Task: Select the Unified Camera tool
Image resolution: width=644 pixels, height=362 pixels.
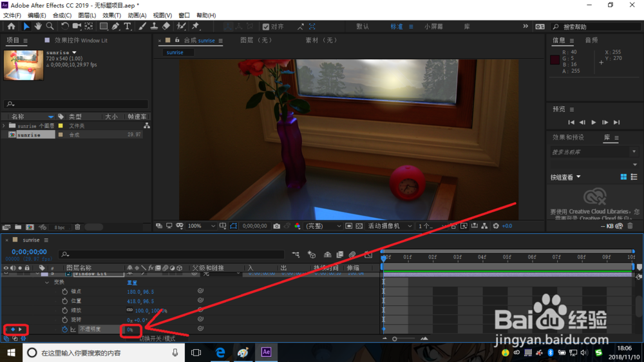Action: pos(77,26)
